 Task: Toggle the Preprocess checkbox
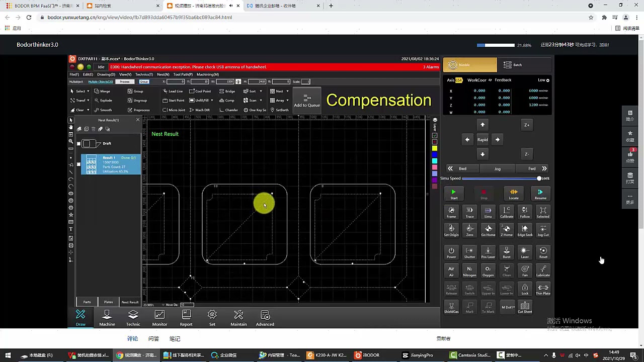tap(138, 110)
